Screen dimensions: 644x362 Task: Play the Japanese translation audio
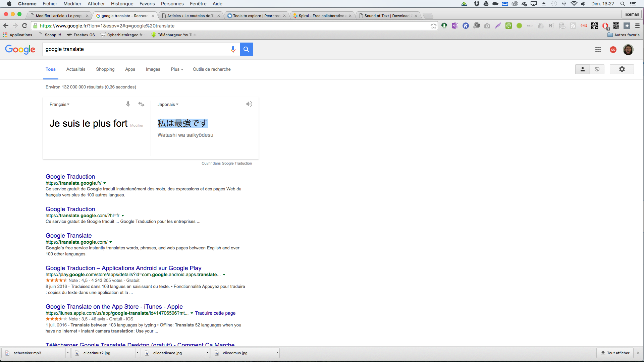click(249, 104)
